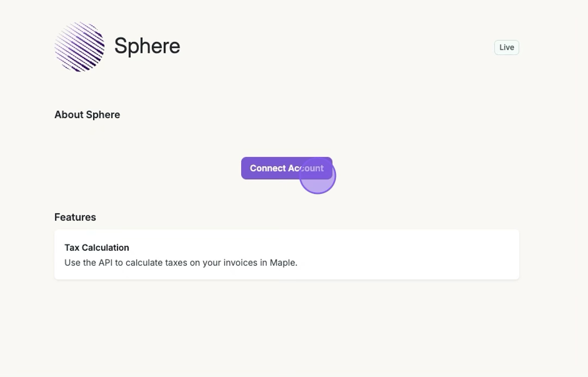588x377 pixels.
Task: Click the blank area below the Features card
Action: coord(286,327)
